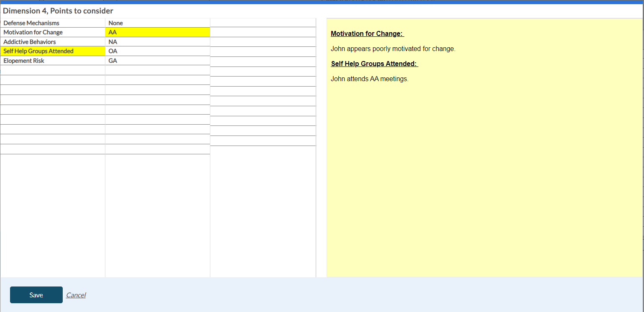Click the Motivation for Change heading in notes

366,34
